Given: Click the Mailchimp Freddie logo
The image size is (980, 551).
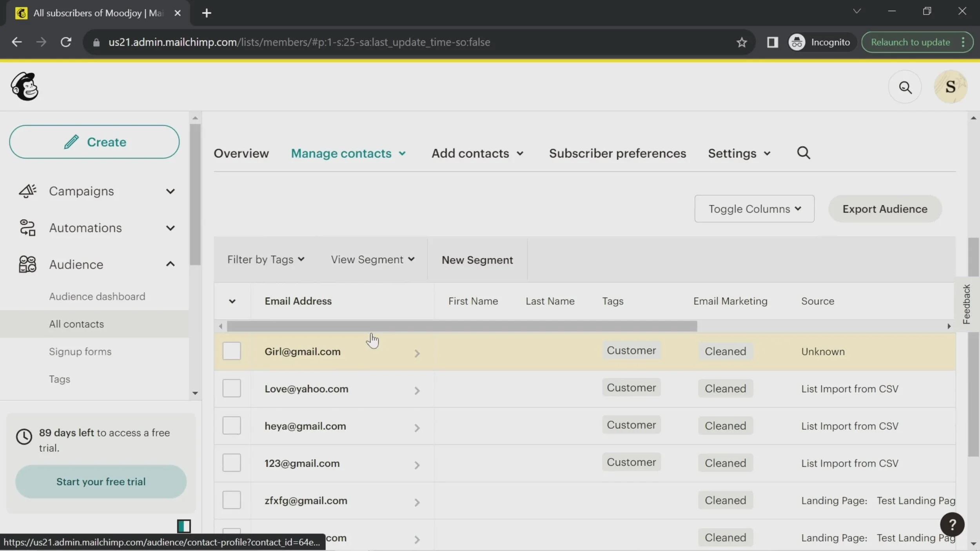Looking at the screenshot, I should click(24, 87).
